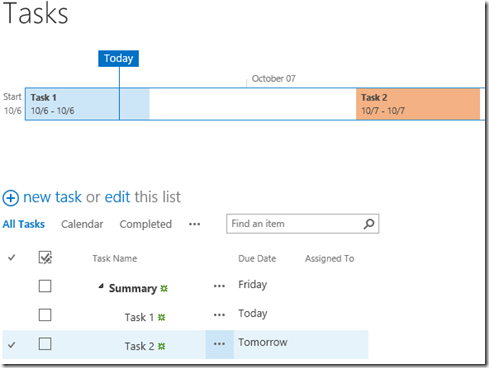Collapse the Summary task group triangle
Viewport: 489px width, 368px height.
[101, 286]
